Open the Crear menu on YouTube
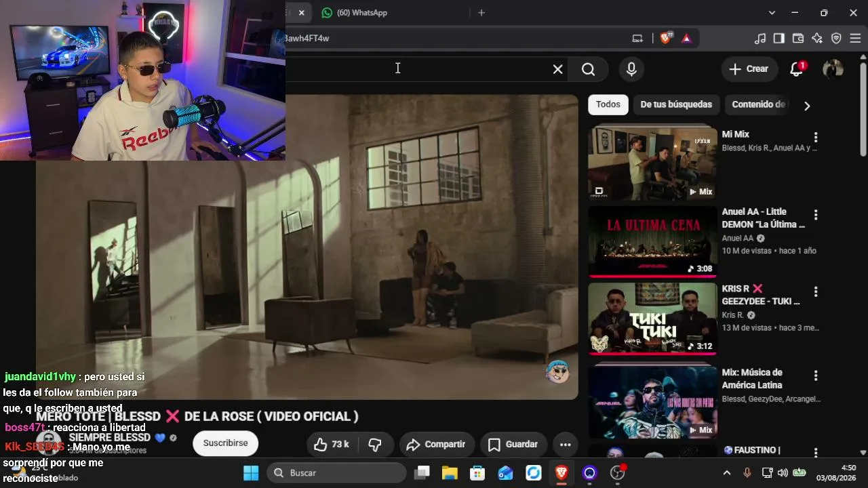Screen dimensions: 868x488 click(x=749, y=69)
